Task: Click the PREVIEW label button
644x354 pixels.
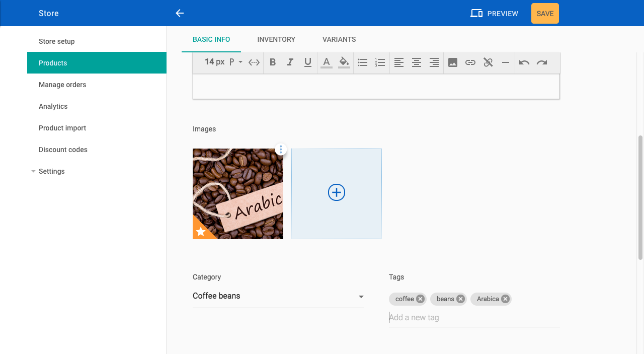Action: pyautogui.click(x=503, y=14)
